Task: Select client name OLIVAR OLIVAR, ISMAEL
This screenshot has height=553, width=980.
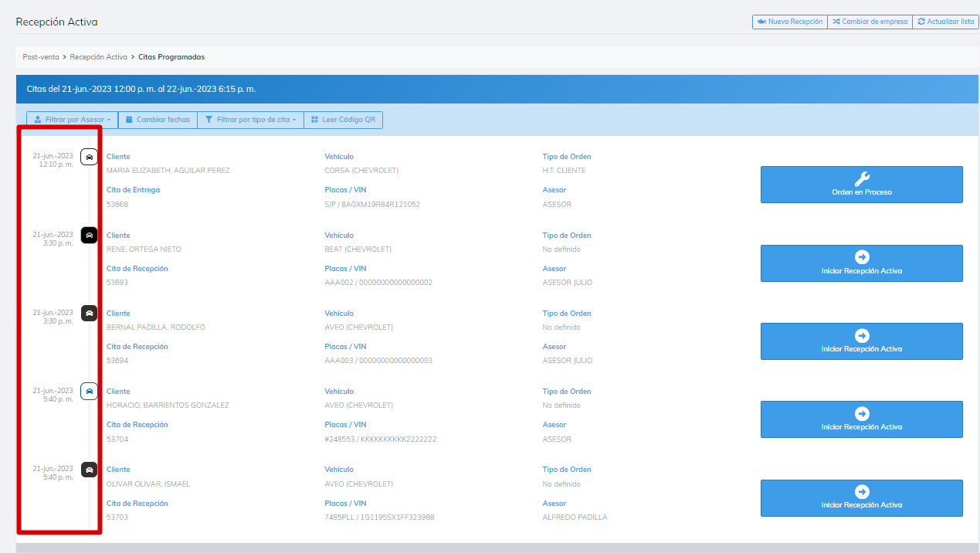Action: tap(148, 484)
